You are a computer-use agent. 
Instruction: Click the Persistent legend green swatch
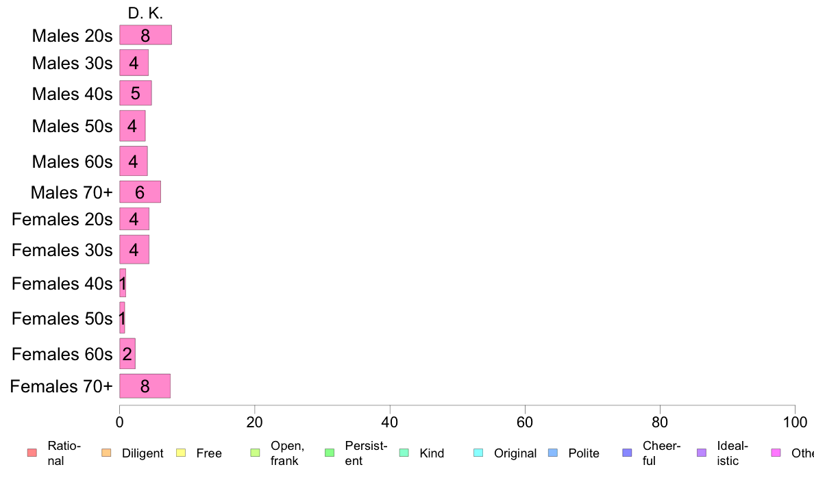click(329, 453)
